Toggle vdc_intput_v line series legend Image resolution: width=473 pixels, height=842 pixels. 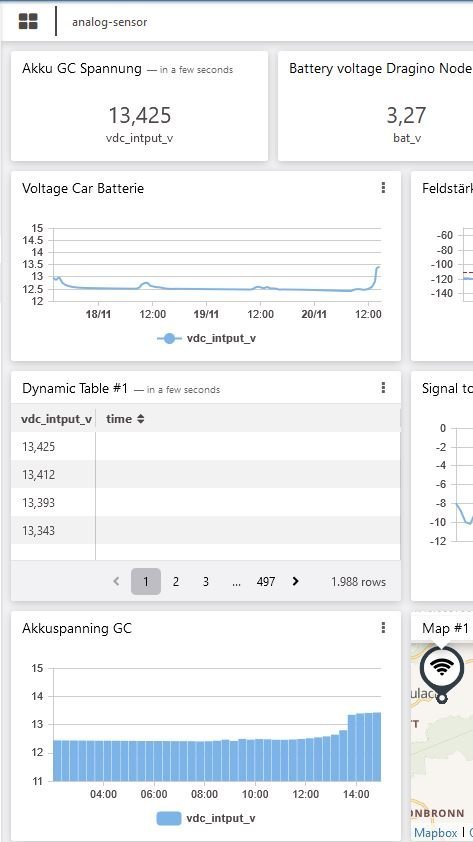[x=206, y=338]
